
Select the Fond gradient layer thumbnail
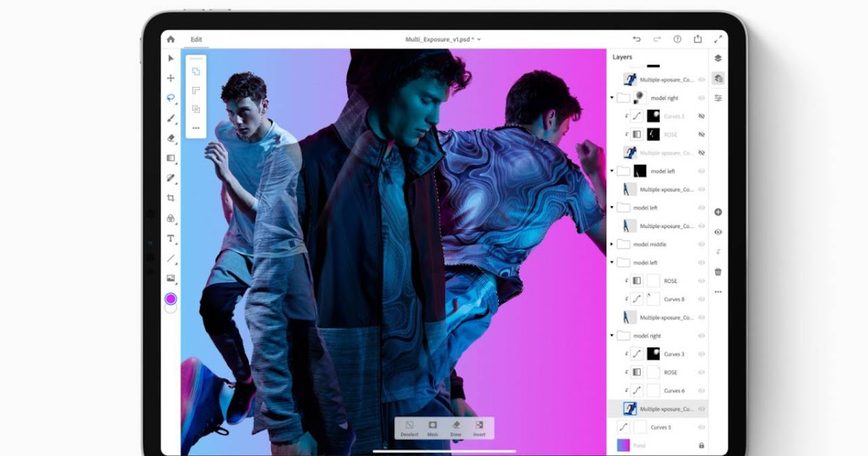[623, 445]
